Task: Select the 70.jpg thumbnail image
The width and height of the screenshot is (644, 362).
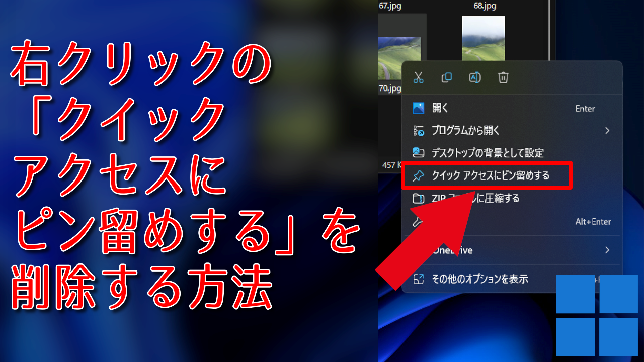Action: coord(399,58)
